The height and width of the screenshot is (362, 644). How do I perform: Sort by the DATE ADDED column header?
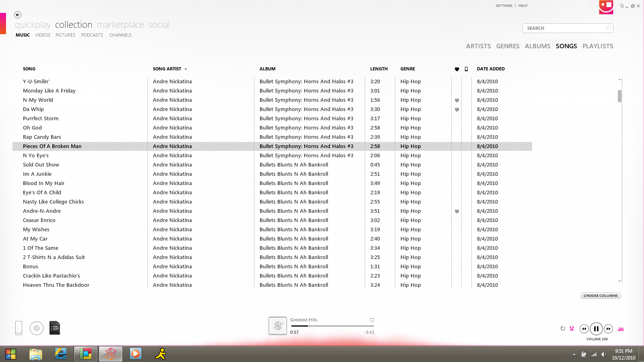point(491,69)
